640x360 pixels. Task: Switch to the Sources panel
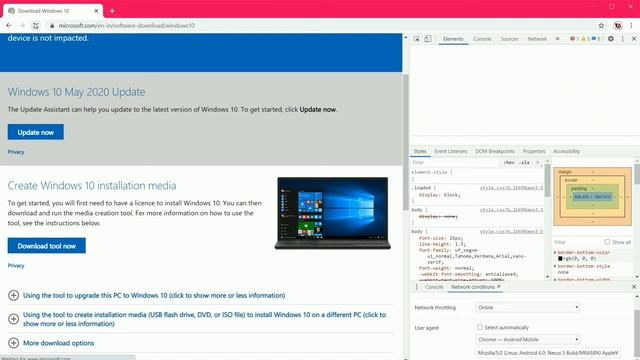tap(509, 39)
